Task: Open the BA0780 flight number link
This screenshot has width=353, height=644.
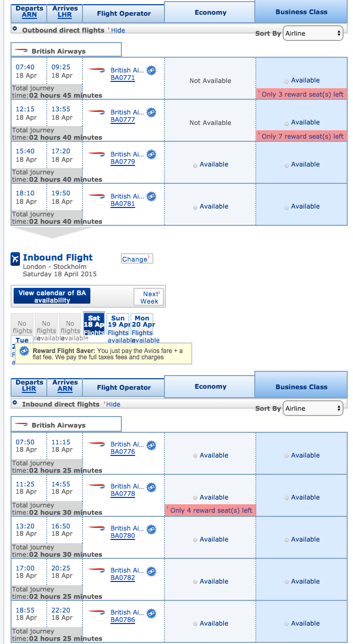Action: click(122, 536)
